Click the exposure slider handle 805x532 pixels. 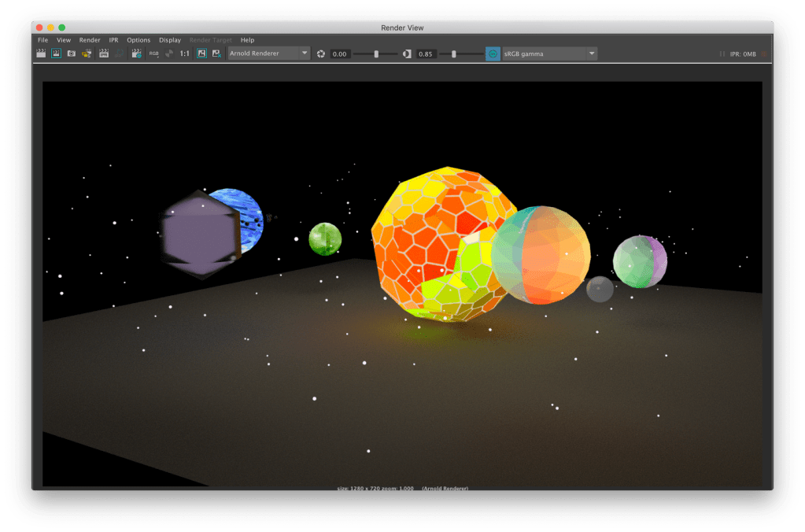tap(376, 54)
